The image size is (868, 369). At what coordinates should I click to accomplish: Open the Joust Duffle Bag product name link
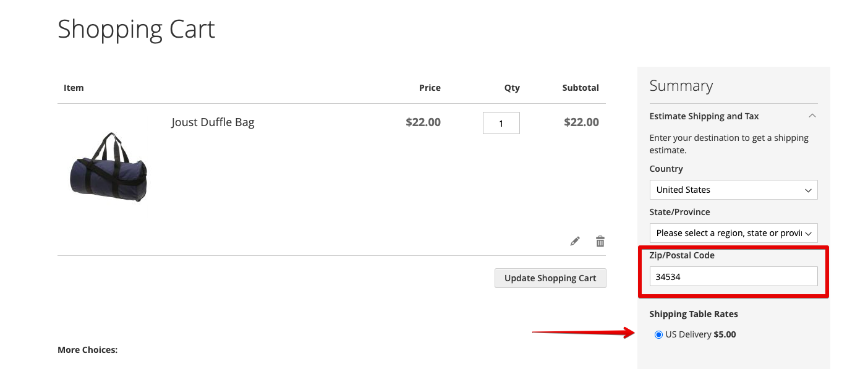tap(213, 122)
